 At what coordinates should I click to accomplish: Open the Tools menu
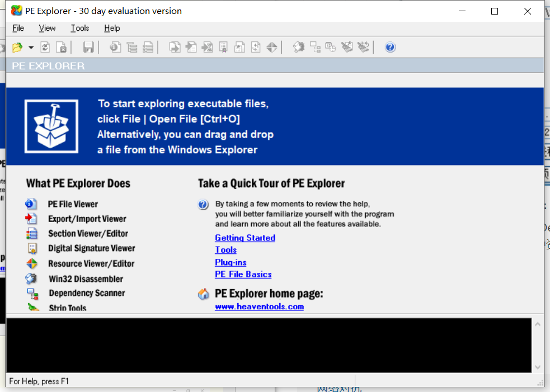coord(80,28)
